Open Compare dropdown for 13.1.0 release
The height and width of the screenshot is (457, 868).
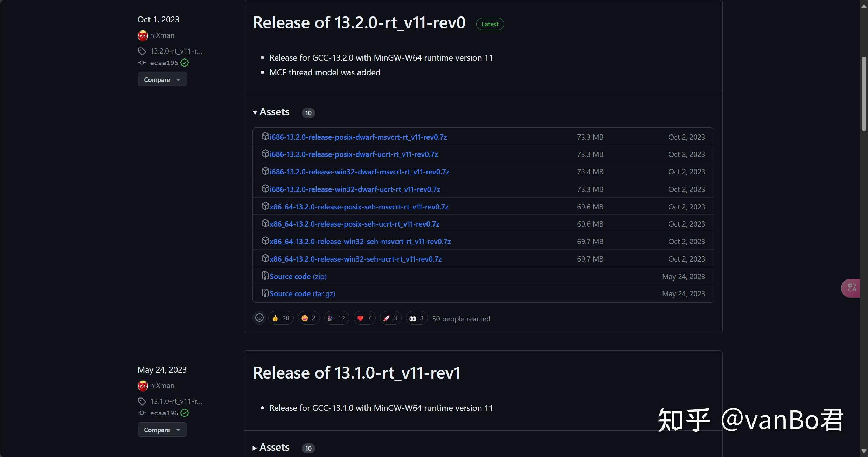[162, 430]
